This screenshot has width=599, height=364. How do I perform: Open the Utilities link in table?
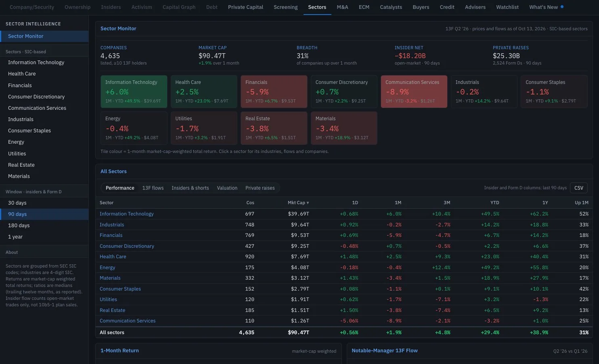(108, 299)
